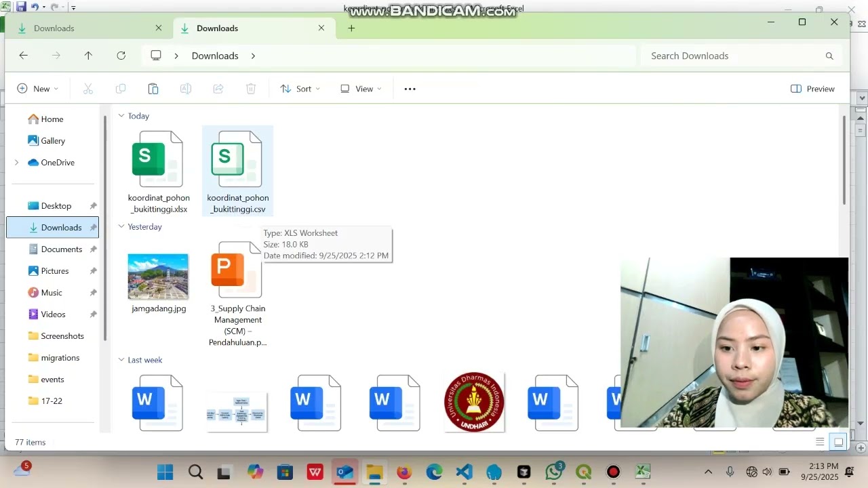The image size is (868, 488).
Task: Open the Windows Start menu
Action: click(x=165, y=472)
